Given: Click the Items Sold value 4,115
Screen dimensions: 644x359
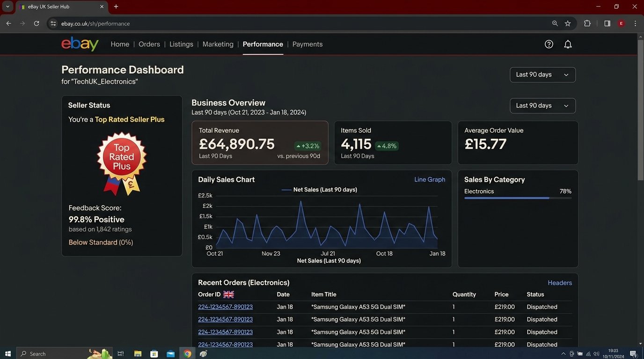Looking at the screenshot, I should (x=356, y=144).
